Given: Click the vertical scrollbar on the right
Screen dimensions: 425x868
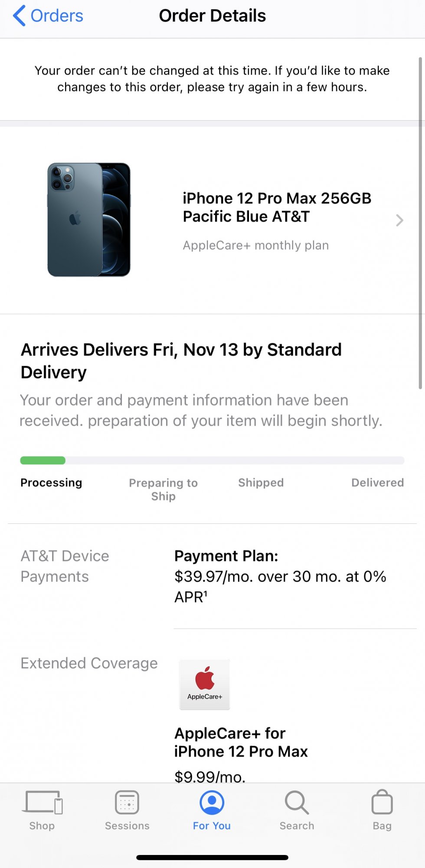Looking at the screenshot, I should click(420, 222).
